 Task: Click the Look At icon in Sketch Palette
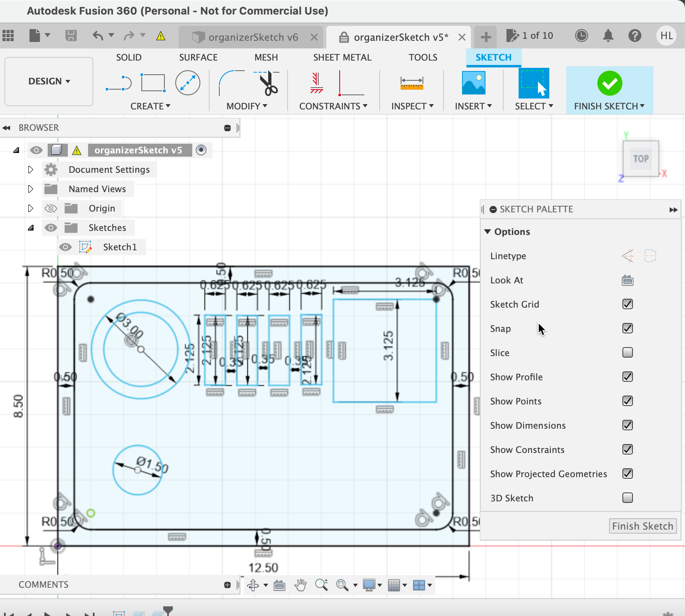tap(627, 280)
